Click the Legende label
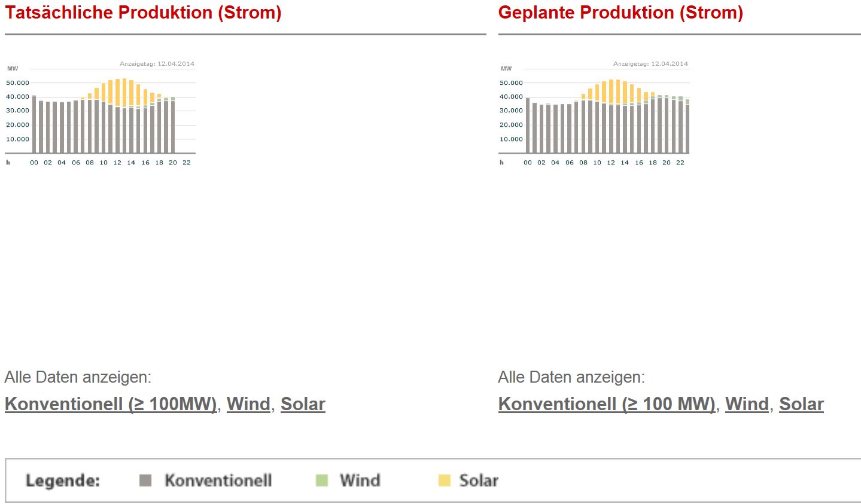This screenshot has height=504, width=861. pyautogui.click(x=63, y=481)
